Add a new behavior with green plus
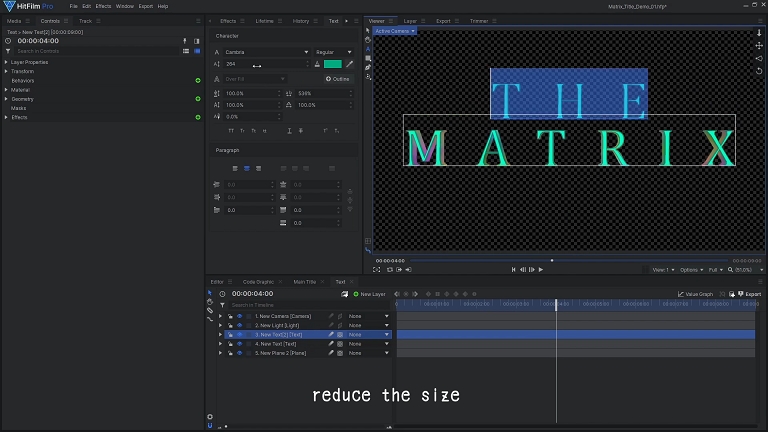The height and width of the screenshot is (432, 768). pyautogui.click(x=197, y=80)
